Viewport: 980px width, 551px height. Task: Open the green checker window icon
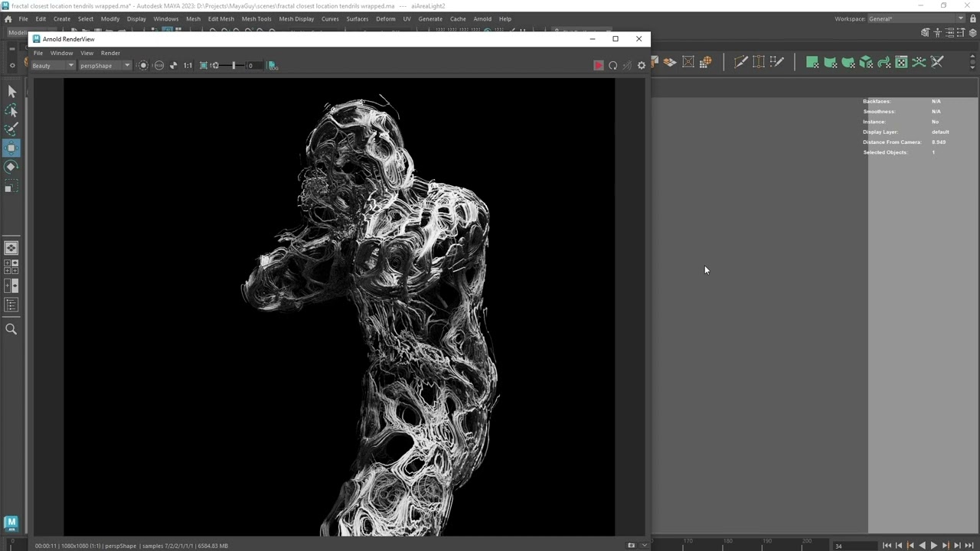click(x=901, y=62)
